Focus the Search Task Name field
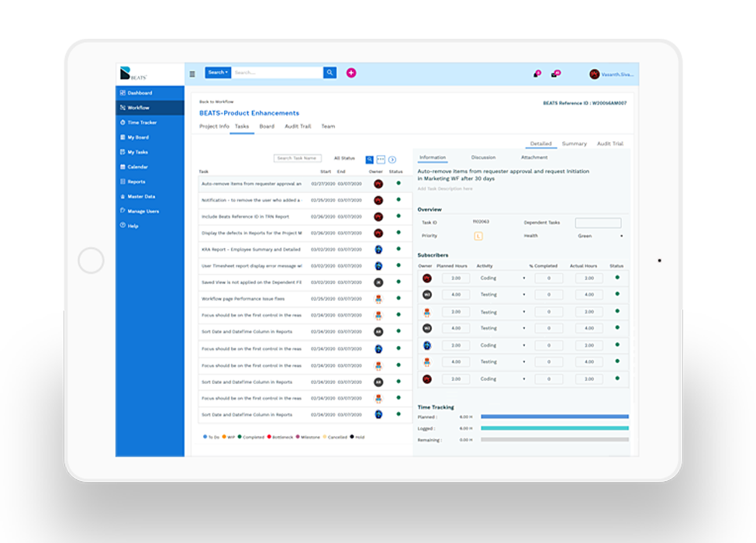This screenshot has height=543, width=756. coord(298,158)
